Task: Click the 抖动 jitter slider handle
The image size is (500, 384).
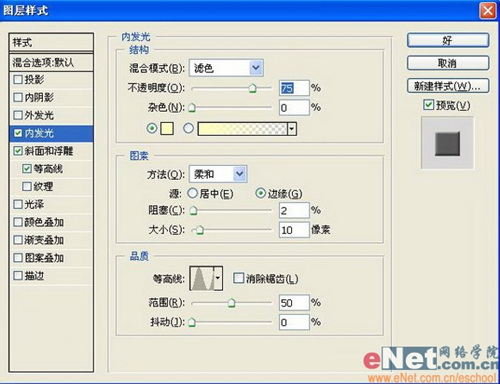Action: [192, 322]
